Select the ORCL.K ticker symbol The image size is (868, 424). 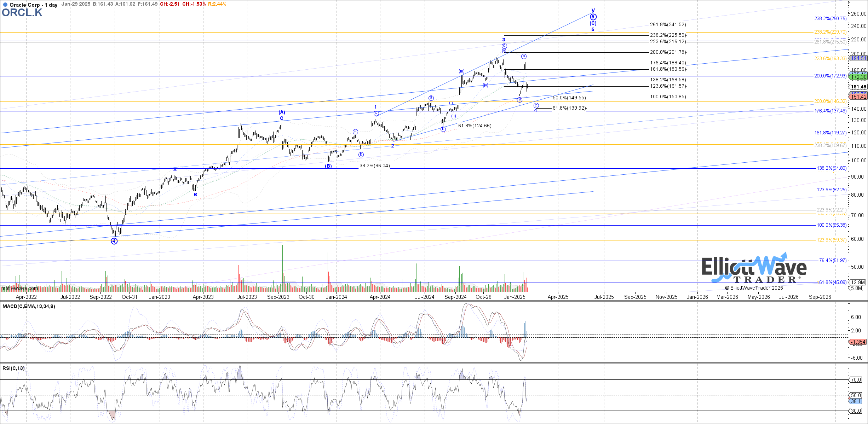(22, 13)
